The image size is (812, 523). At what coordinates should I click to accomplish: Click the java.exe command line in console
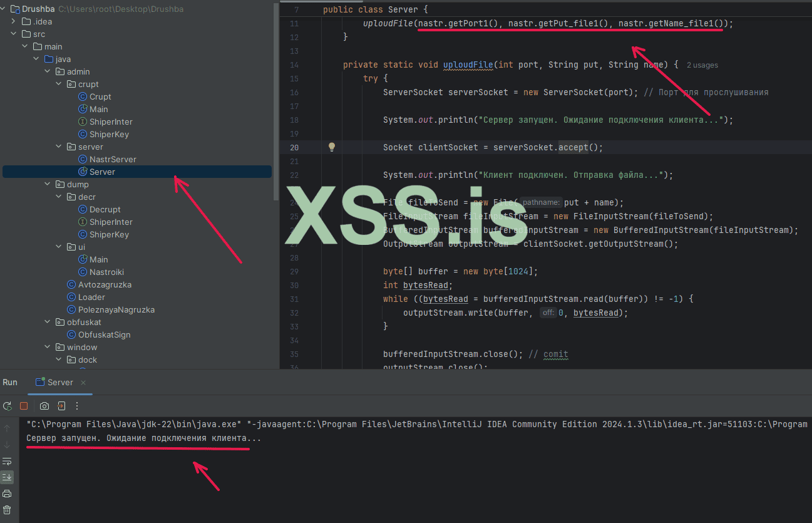(417, 424)
